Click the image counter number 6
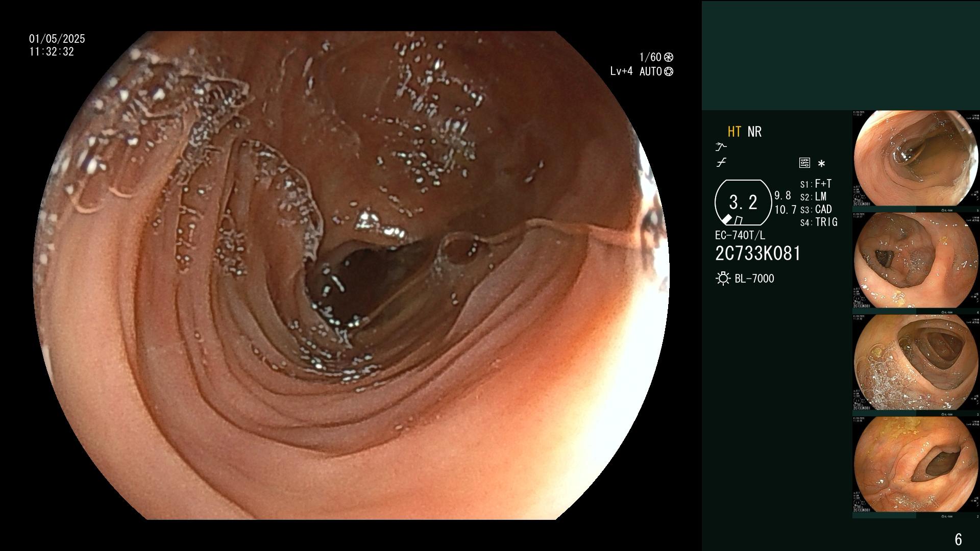 click(958, 539)
